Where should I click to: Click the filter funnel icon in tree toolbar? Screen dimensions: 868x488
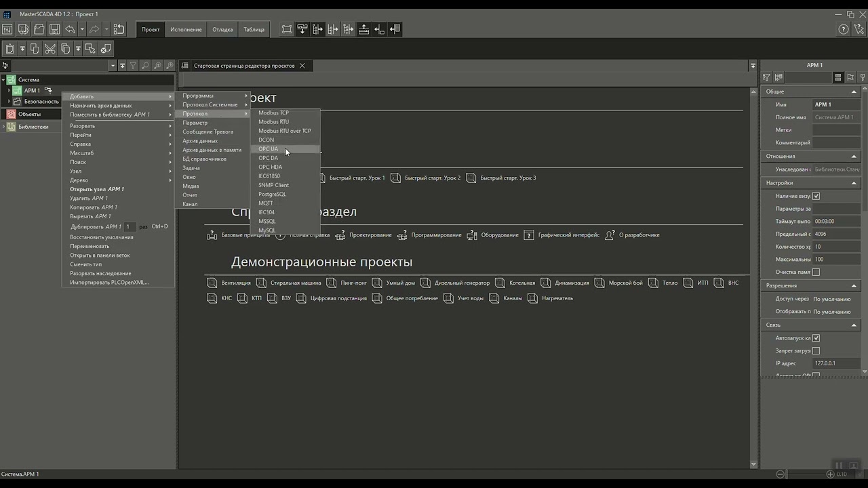pyautogui.click(x=134, y=66)
